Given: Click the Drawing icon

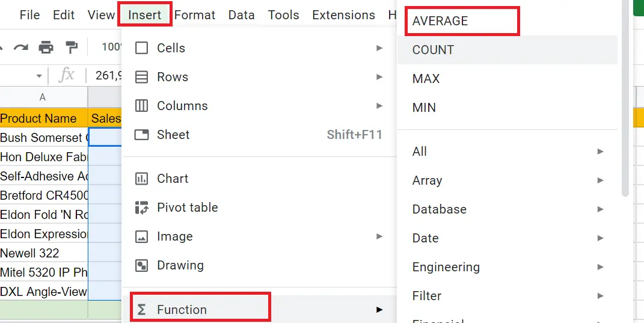Looking at the screenshot, I should [142, 265].
